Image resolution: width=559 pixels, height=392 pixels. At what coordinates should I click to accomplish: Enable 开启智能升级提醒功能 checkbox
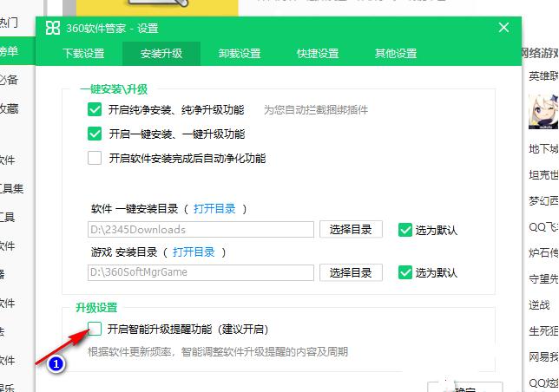click(x=95, y=329)
